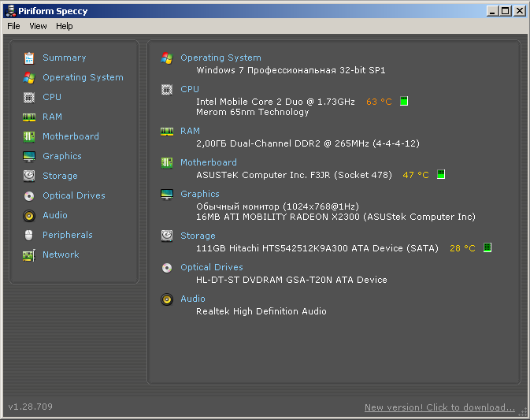Click Realtek High Definition Audio text
Viewport: 530px width, 420px height.
261,311
